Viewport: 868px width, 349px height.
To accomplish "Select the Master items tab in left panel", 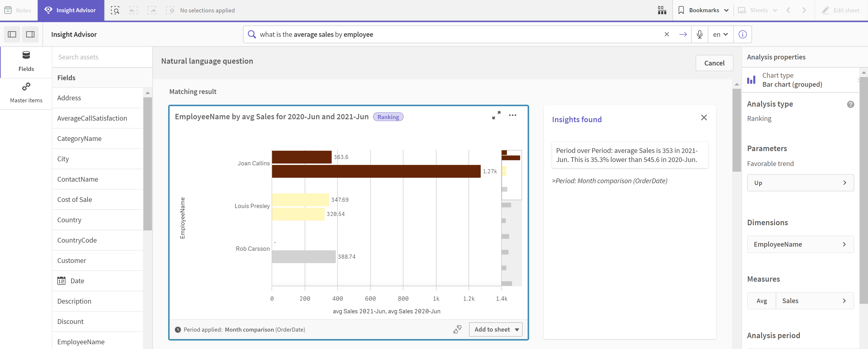I will click(26, 91).
